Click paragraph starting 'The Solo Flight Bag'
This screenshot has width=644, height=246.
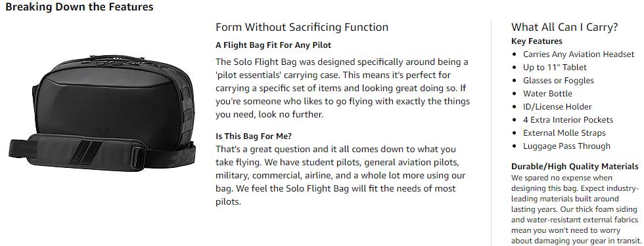click(x=342, y=88)
